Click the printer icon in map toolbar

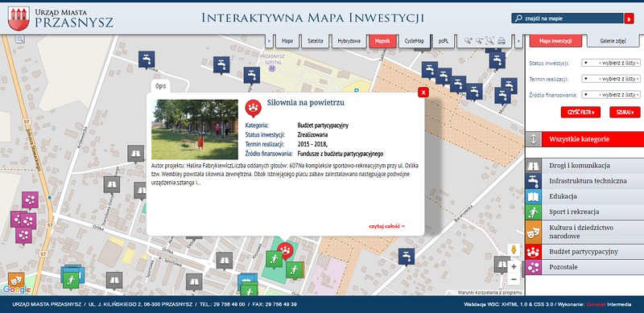(x=501, y=41)
